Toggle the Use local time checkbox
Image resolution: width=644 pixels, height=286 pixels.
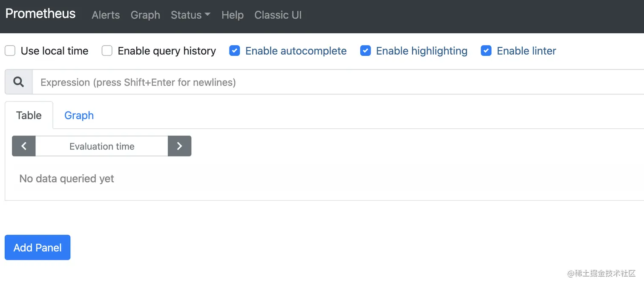pyautogui.click(x=10, y=51)
